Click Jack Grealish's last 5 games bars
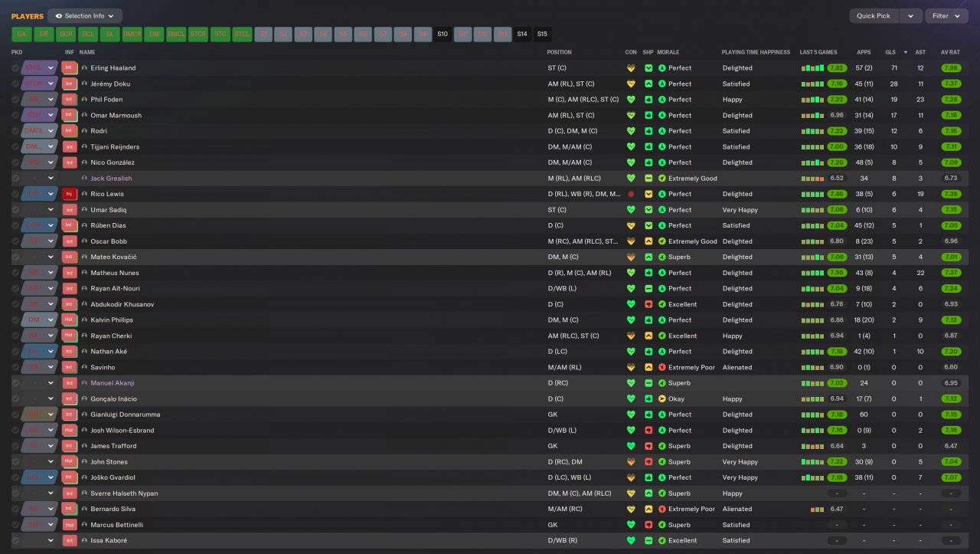 [813, 179]
